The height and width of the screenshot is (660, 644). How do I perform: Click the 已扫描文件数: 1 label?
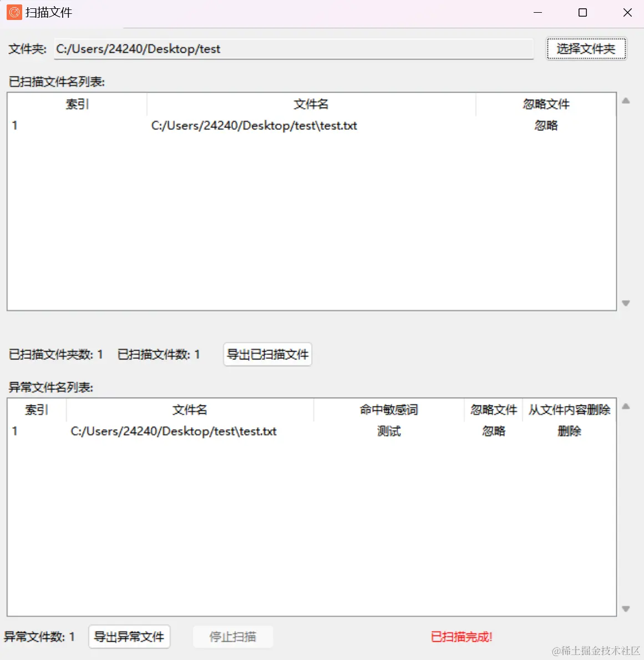[x=159, y=354]
